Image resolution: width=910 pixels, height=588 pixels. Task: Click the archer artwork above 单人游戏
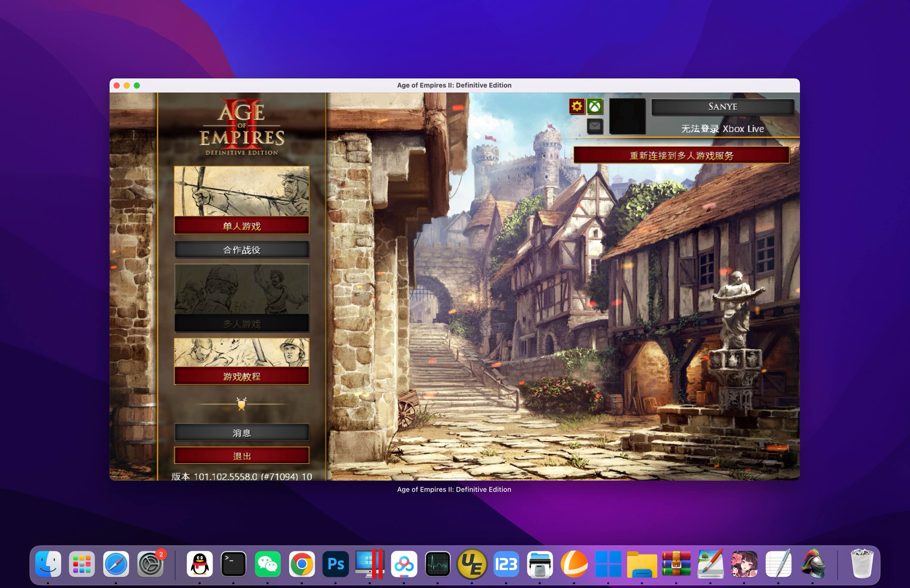click(242, 192)
